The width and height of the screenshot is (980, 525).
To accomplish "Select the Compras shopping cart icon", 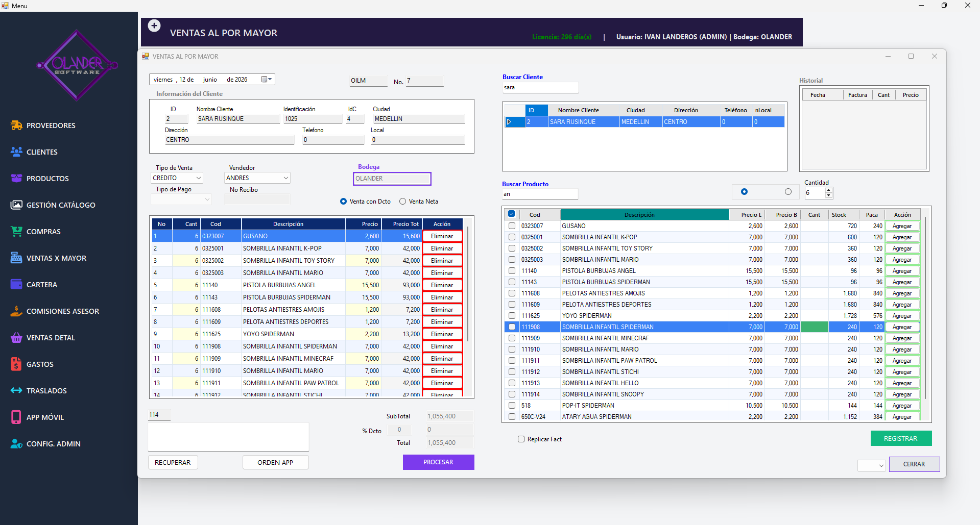I will [16, 232].
